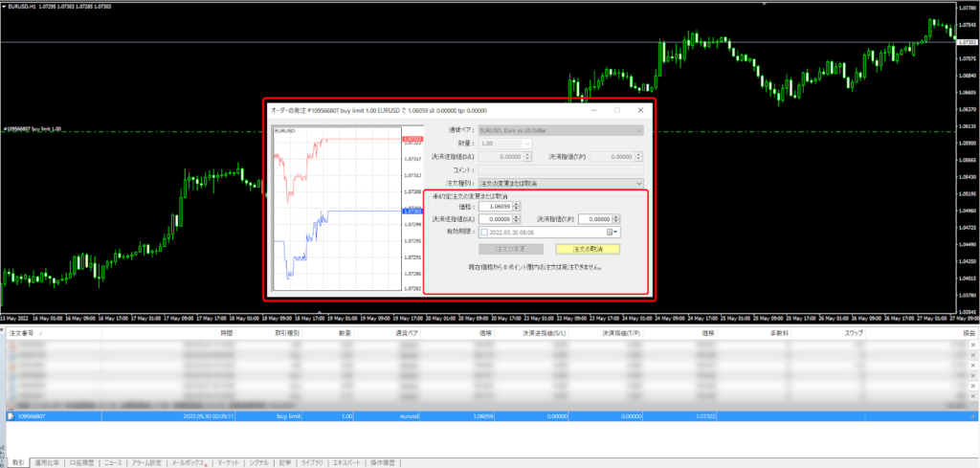Switch to the ライブラリ tab

click(312, 463)
